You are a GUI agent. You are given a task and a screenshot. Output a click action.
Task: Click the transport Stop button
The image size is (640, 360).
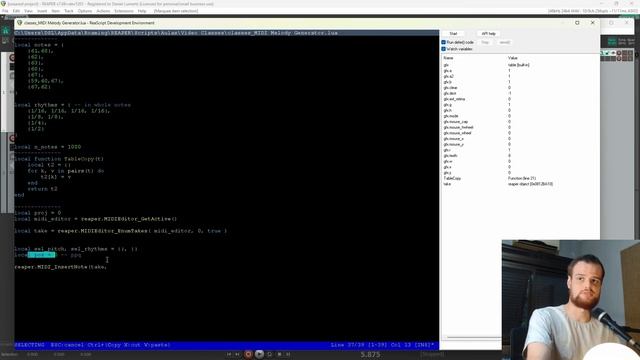click(280, 354)
